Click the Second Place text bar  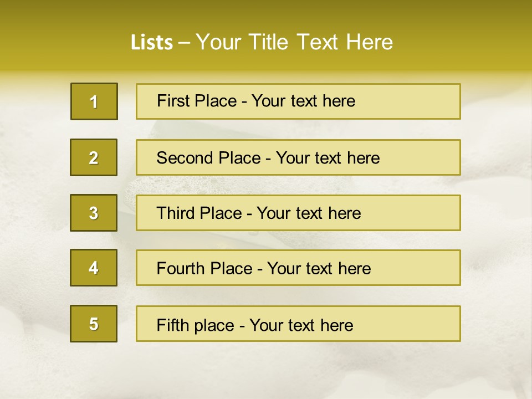(x=298, y=157)
